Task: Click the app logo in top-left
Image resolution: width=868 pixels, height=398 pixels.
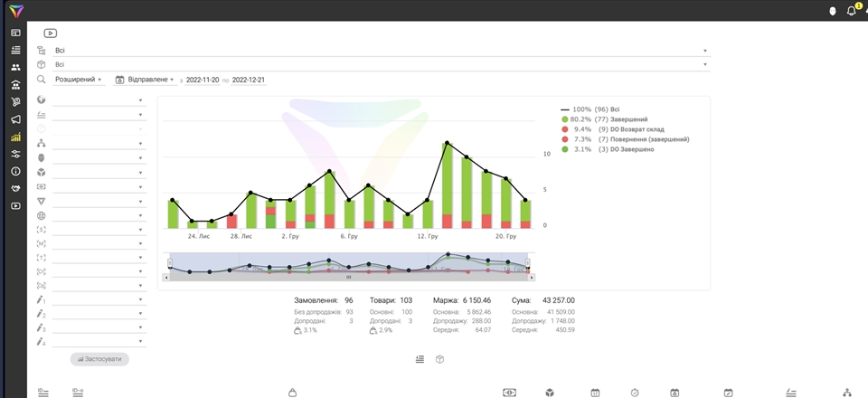Action: point(15,11)
